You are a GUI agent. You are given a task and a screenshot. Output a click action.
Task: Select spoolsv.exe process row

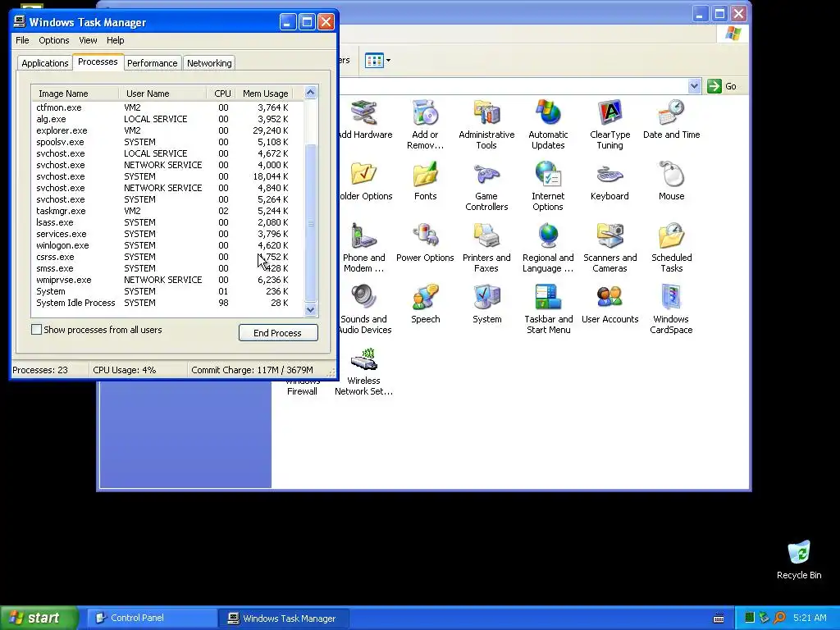pos(167,142)
